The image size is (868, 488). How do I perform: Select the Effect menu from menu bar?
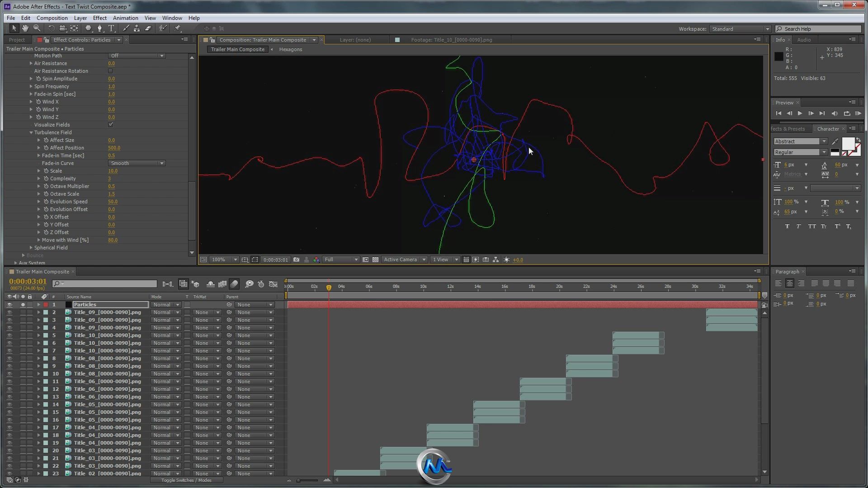point(99,17)
